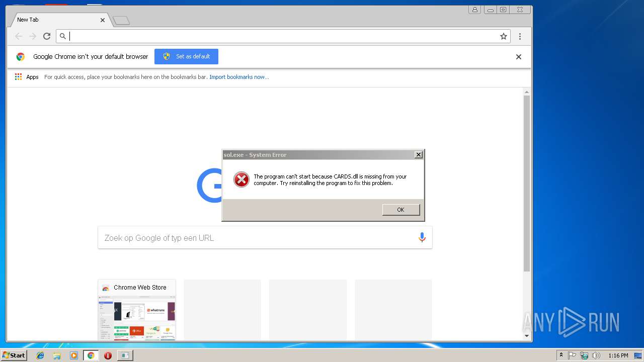Screen dimensions: 644x362
Task: Open Windows Media Player from the taskbar
Action: [x=74, y=355]
